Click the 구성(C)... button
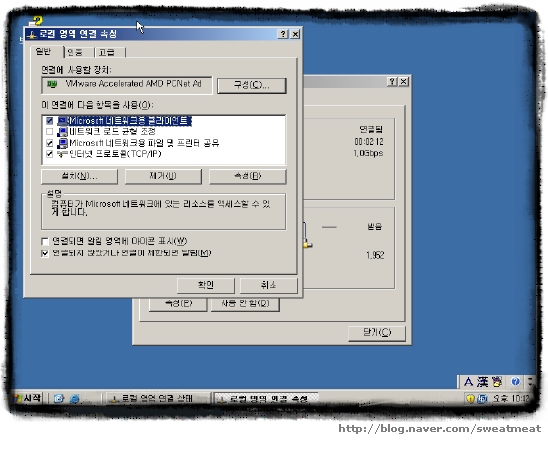The width and height of the screenshot is (548, 450). pyautogui.click(x=252, y=86)
